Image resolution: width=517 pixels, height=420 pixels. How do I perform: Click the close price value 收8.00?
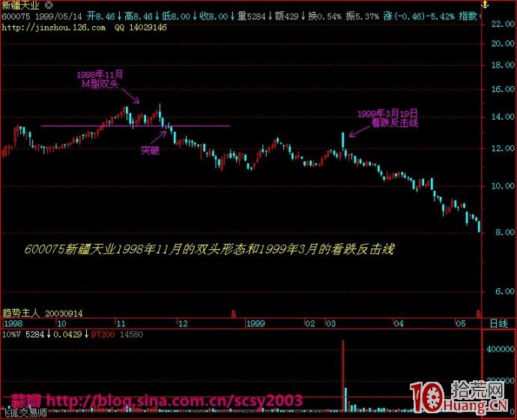[x=214, y=16]
